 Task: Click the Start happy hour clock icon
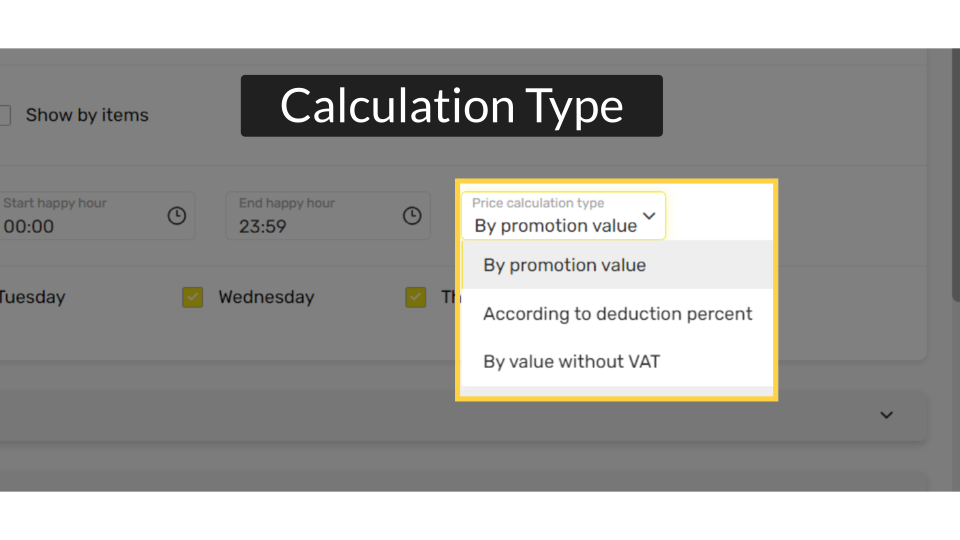pos(177,216)
